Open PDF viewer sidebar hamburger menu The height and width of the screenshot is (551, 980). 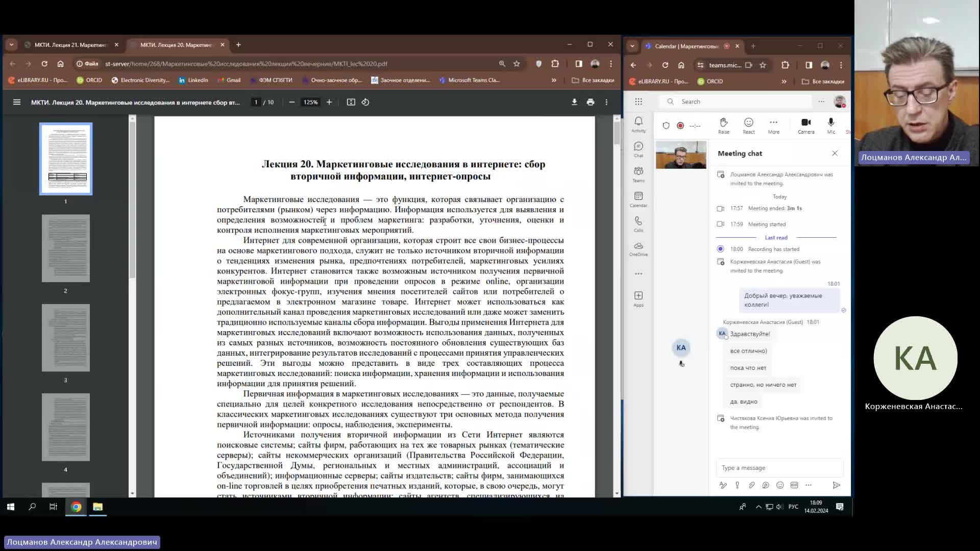[x=17, y=102]
